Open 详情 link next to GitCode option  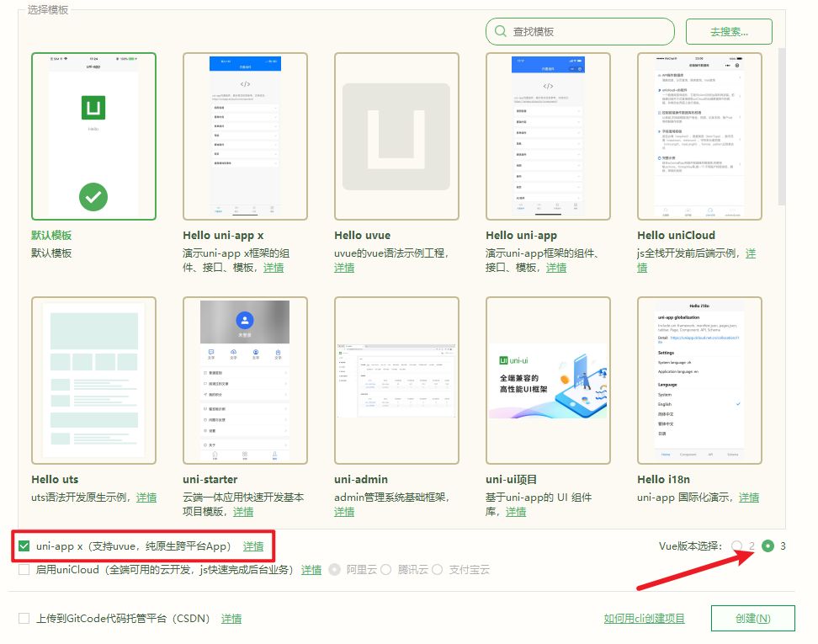[231, 619]
